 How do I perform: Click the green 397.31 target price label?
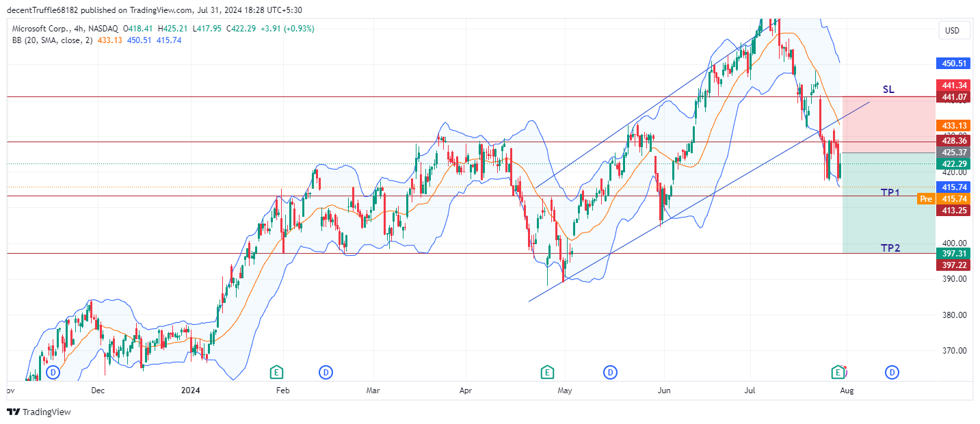coord(954,253)
